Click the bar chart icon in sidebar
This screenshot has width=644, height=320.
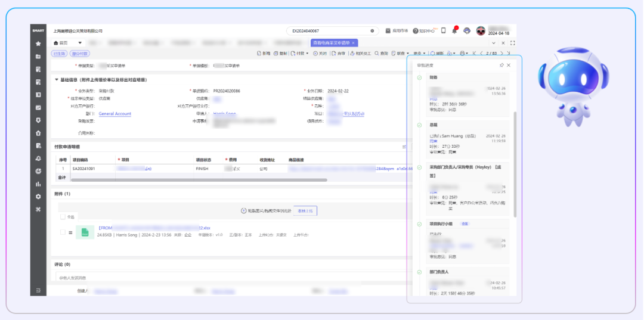pyautogui.click(x=38, y=184)
